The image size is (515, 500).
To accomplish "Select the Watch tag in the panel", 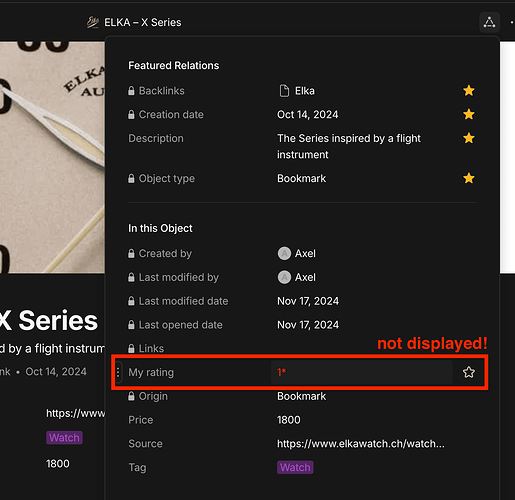I will pyautogui.click(x=295, y=467).
